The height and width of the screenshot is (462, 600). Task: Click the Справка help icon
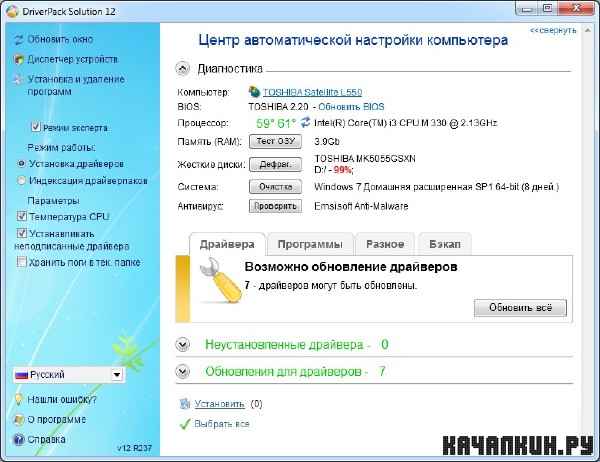click(18, 439)
